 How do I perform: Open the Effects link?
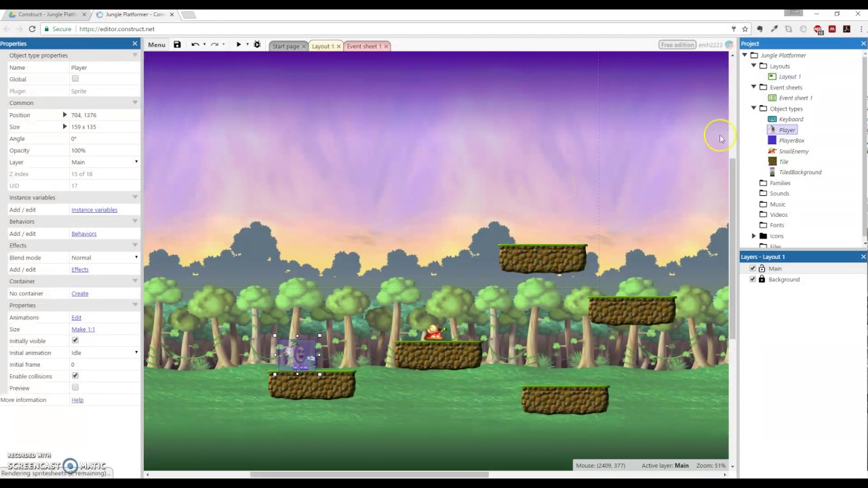click(x=80, y=270)
